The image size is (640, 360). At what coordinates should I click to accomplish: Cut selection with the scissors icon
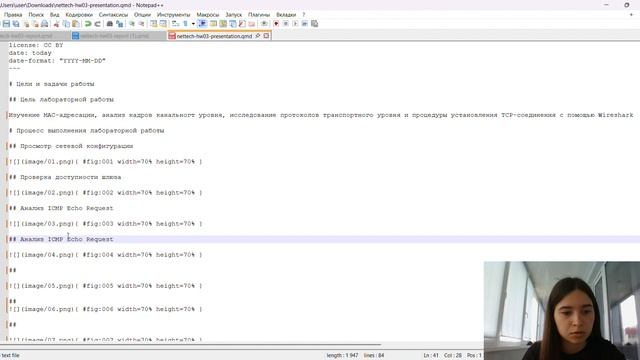(56, 24)
